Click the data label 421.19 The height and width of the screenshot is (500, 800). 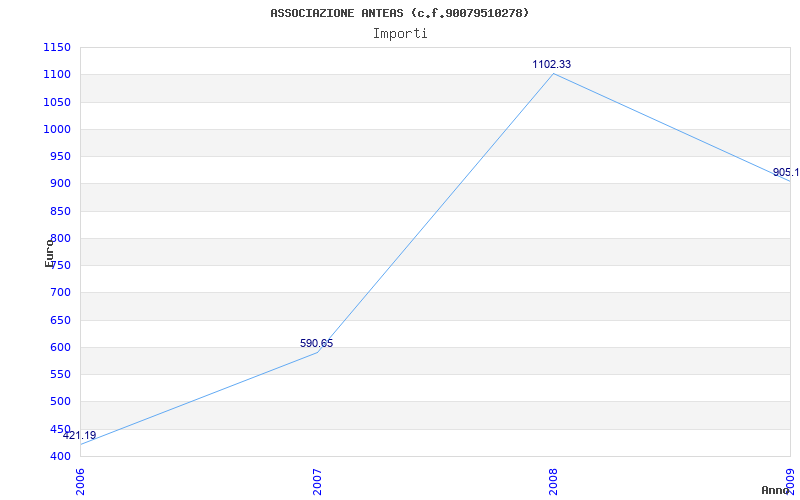click(x=80, y=435)
